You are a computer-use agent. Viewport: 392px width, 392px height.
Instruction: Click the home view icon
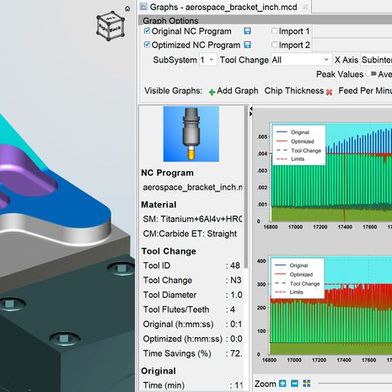coord(127,9)
